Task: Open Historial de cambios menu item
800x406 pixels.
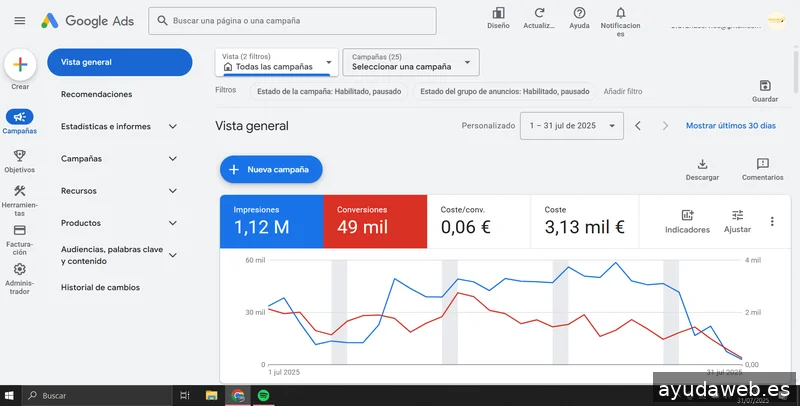Action: (x=100, y=287)
